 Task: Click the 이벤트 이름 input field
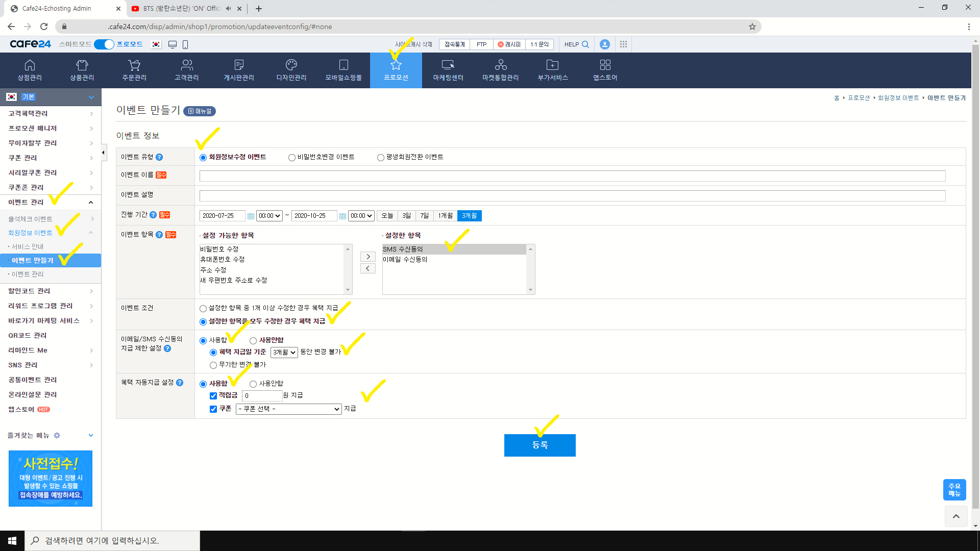[572, 176]
